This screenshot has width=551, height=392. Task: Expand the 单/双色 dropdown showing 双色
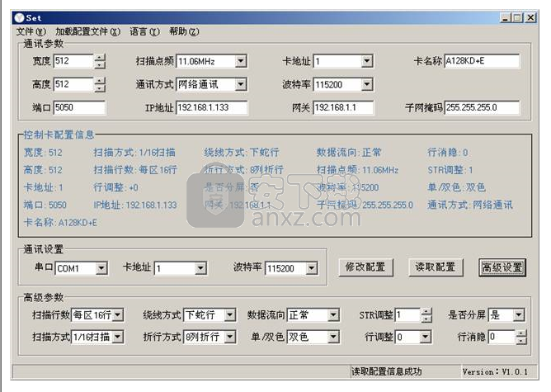(x=333, y=337)
